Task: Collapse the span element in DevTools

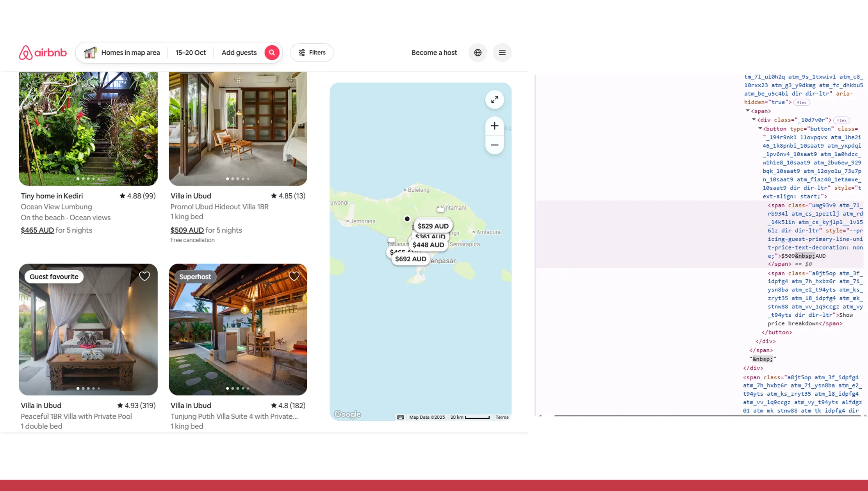Action: (748, 111)
